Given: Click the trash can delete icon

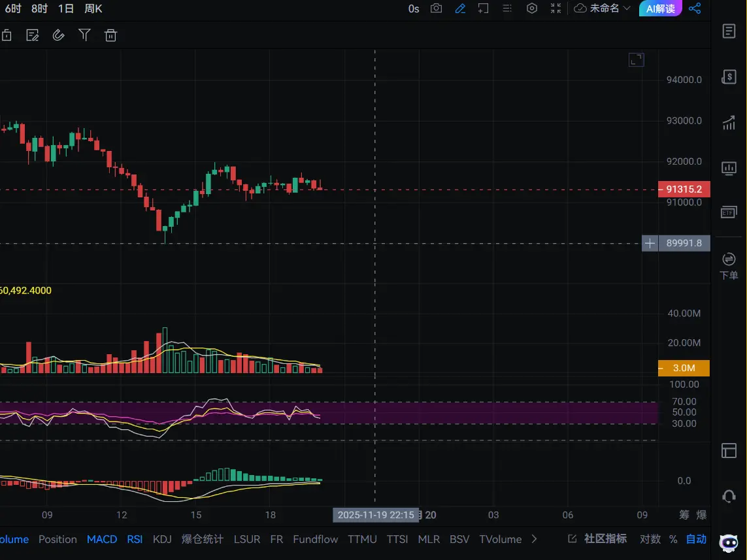Looking at the screenshot, I should tap(110, 35).
